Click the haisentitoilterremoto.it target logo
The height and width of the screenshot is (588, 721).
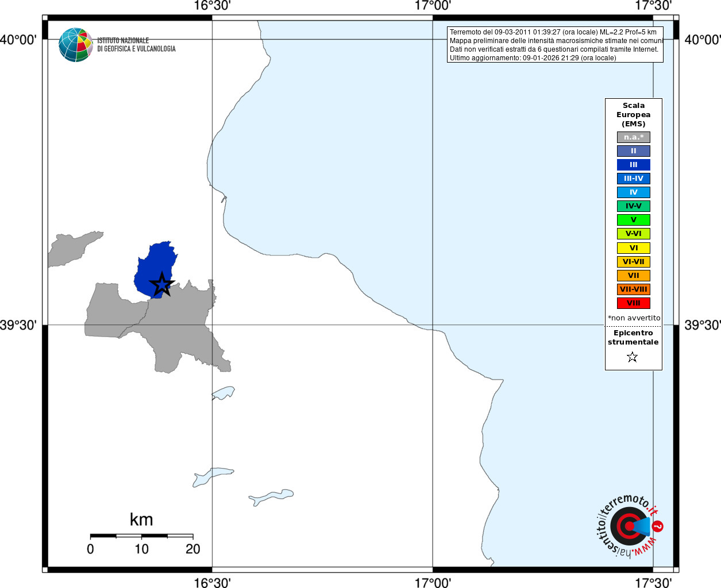click(x=630, y=526)
